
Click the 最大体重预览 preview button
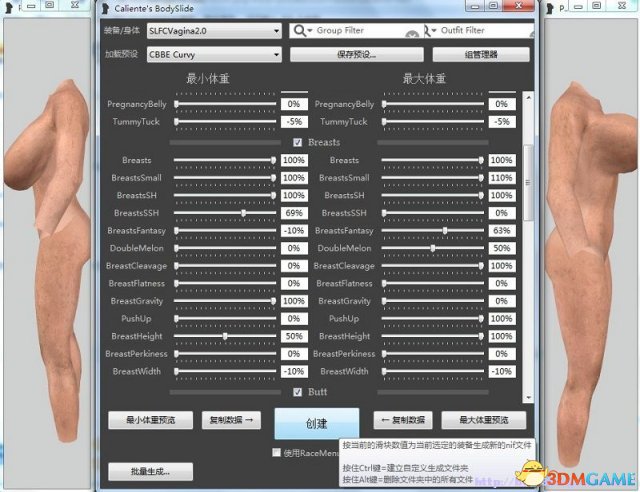(484, 420)
